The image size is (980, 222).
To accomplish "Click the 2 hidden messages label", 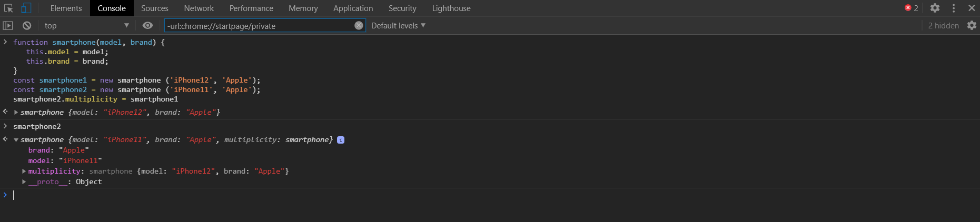I will click(x=943, y=26).
